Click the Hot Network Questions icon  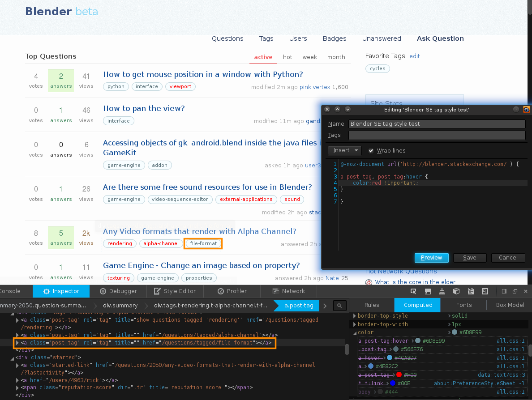coord(369,282)
